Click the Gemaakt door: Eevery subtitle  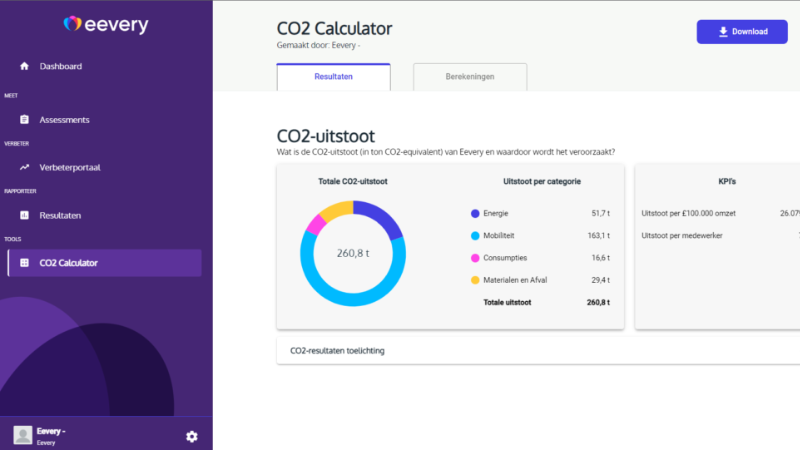318,45
